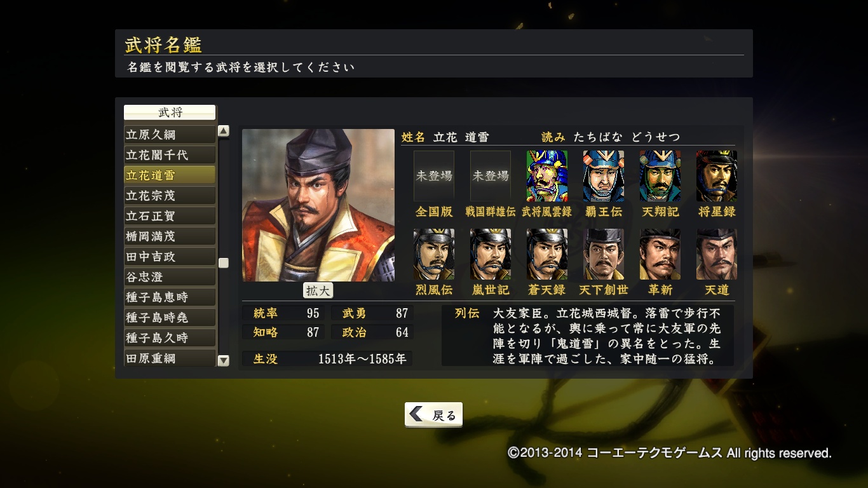
Task: Pick the 将星録 portrait icon
Action: click(717, 176)
